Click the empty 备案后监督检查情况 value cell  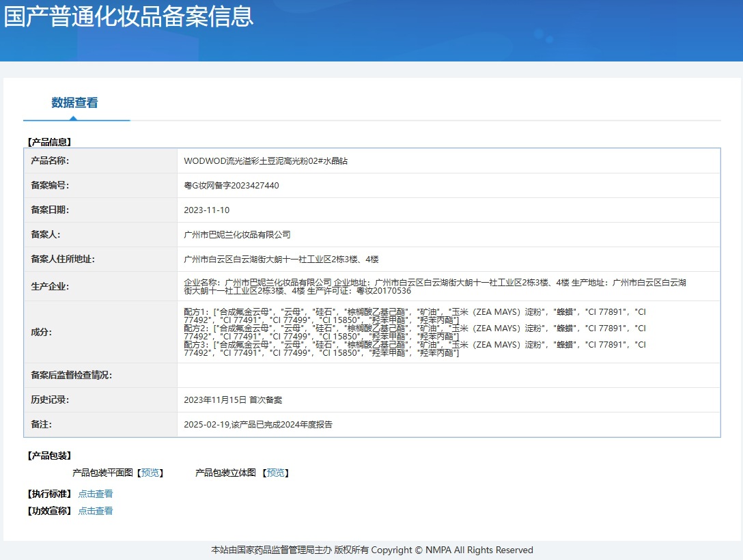(448, 376)
